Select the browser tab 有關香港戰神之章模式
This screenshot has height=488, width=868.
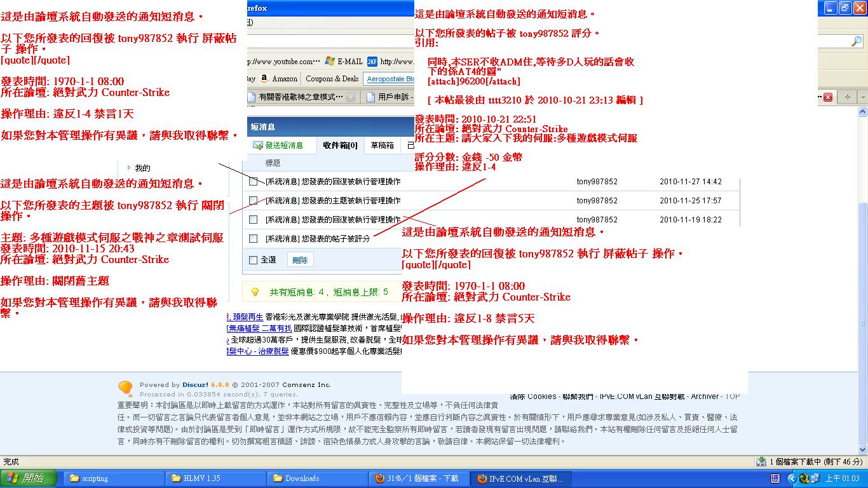pos(301,97)
